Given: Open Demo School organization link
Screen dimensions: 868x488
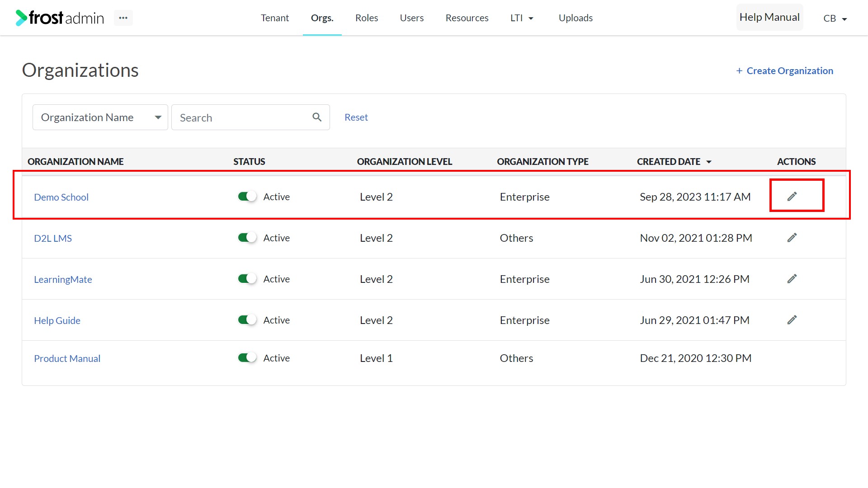Looking at the screenshot, I should (x=61, y=197).
